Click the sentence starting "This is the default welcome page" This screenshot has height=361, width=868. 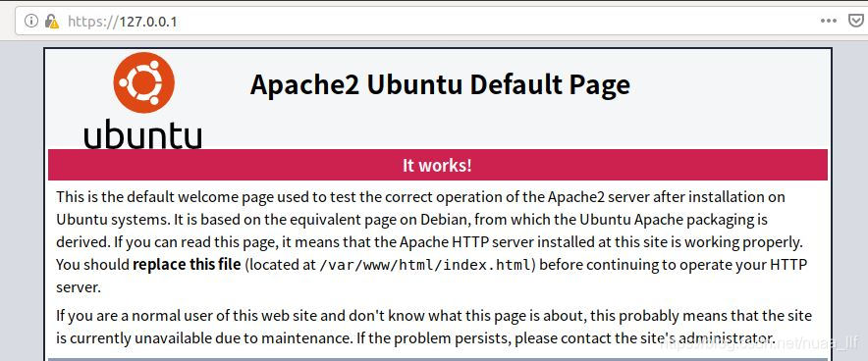[x=420, y=208]
